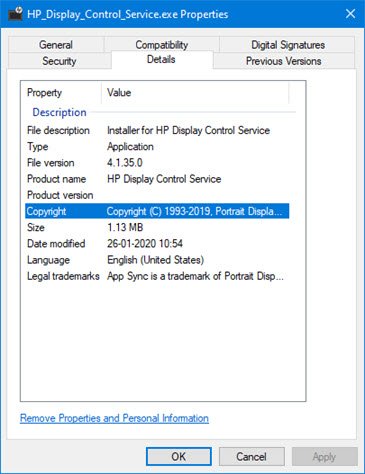Switch to the Security tab
The image size is (365, 474).
[x=59, y=61]
